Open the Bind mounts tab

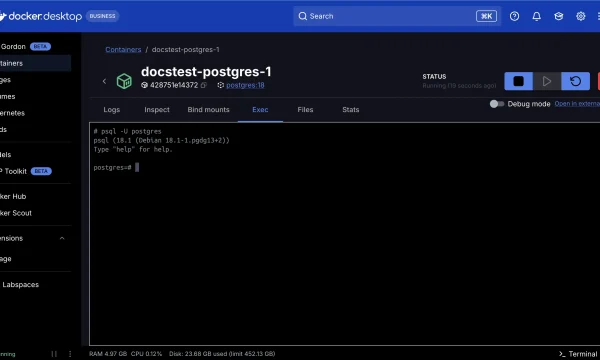[209, 110]
